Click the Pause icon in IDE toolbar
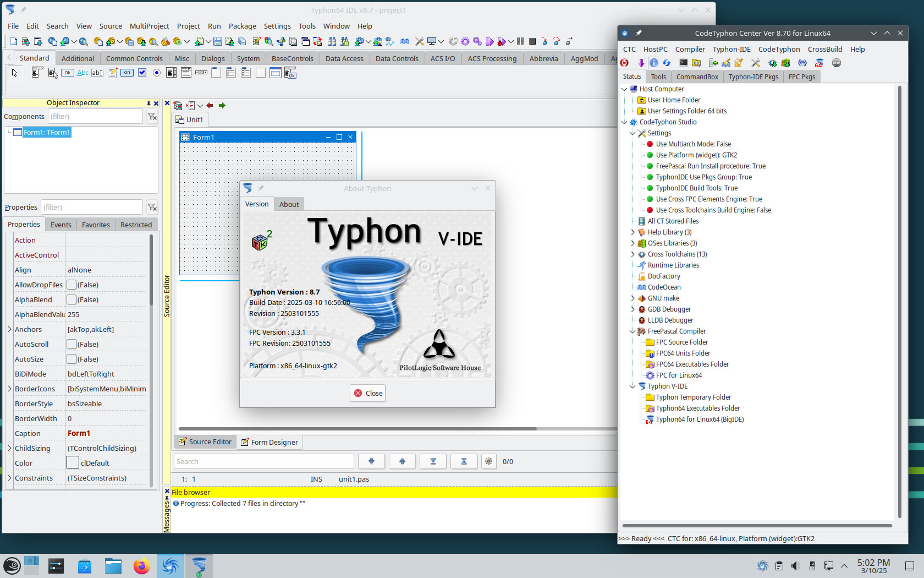This screenshot has width=924, height=578. (x=520, y=41)
